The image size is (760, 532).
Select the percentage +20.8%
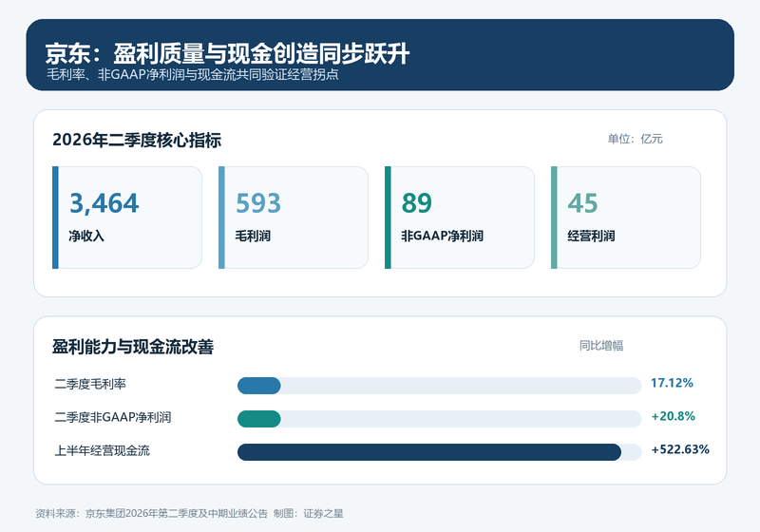pyautogui.click(x=674, y=416)
